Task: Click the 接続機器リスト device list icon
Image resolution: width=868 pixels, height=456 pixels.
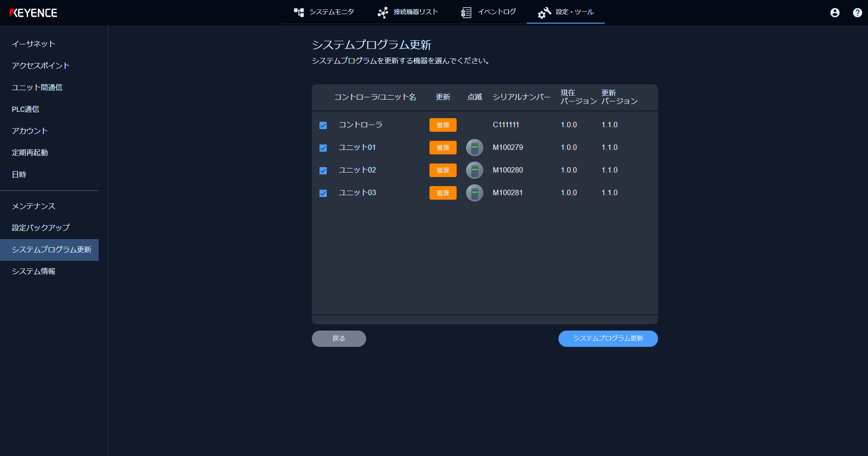Action: click(383, 12)
